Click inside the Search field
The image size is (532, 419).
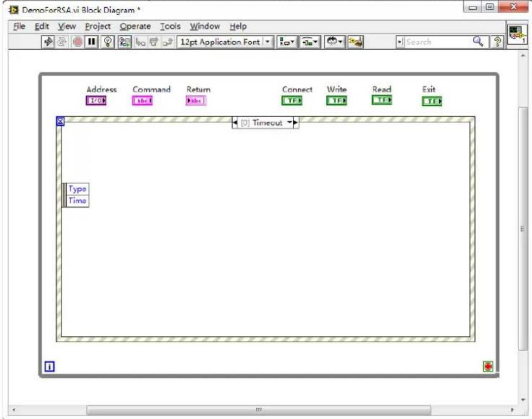[438, 42]
